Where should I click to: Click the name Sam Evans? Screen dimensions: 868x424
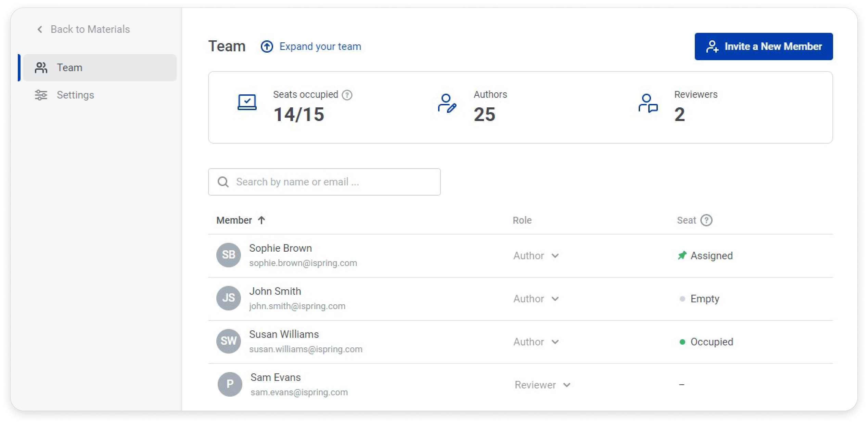(276, 377)
